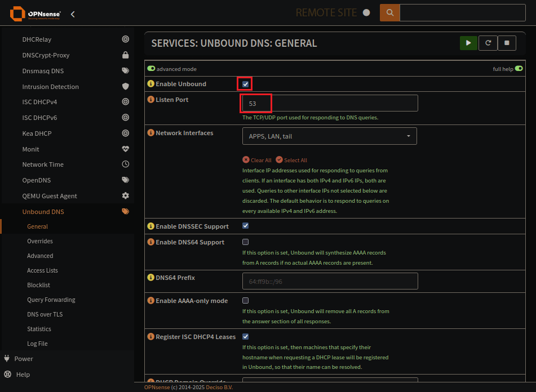Click the ISC DHCPv4 target icon
This screenshot has height=392, width=536.
pos(126,102)
